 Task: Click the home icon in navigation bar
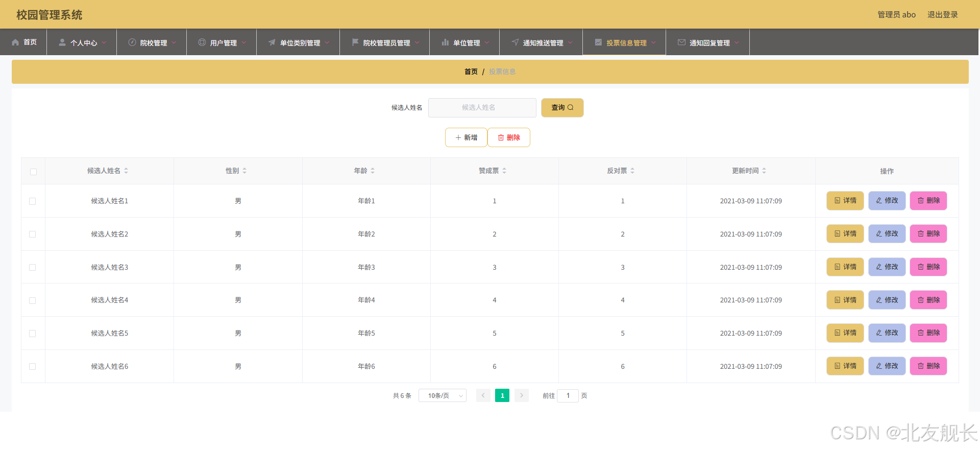[x=15, y=42]
